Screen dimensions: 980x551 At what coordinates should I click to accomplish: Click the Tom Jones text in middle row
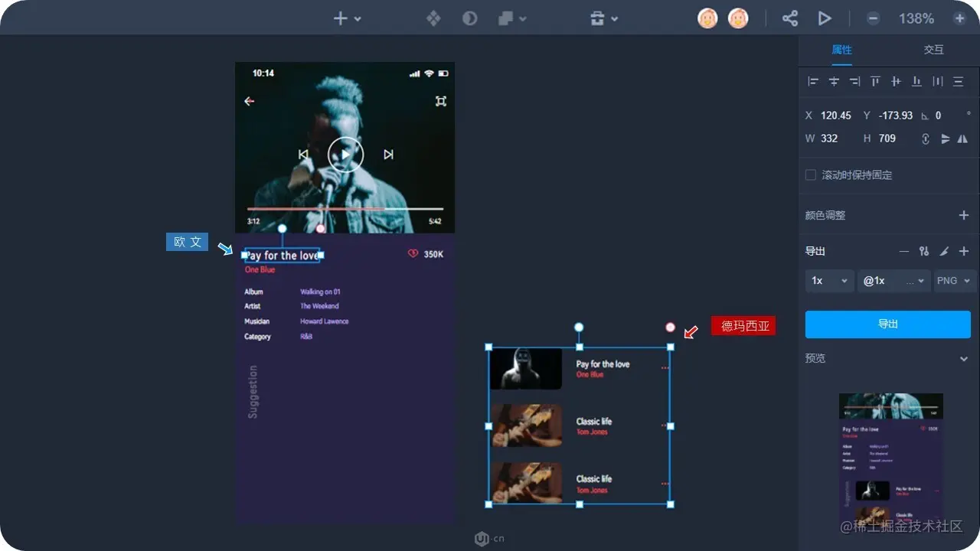pos(592,432)
